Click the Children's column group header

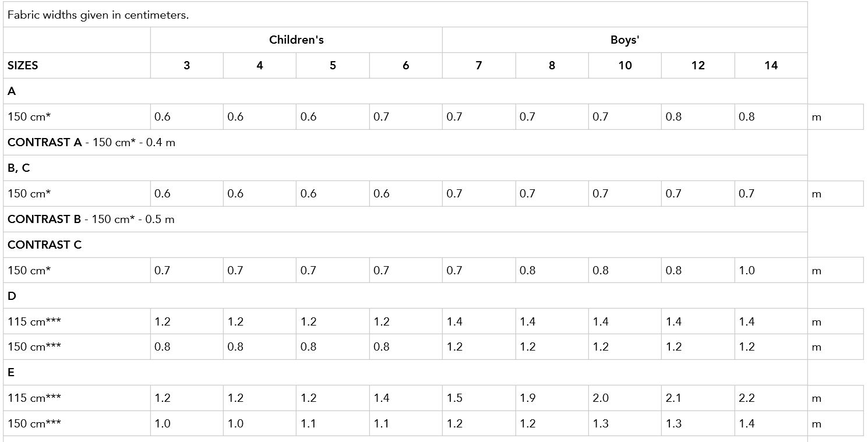pyautogui.click(x=296, y=40)
